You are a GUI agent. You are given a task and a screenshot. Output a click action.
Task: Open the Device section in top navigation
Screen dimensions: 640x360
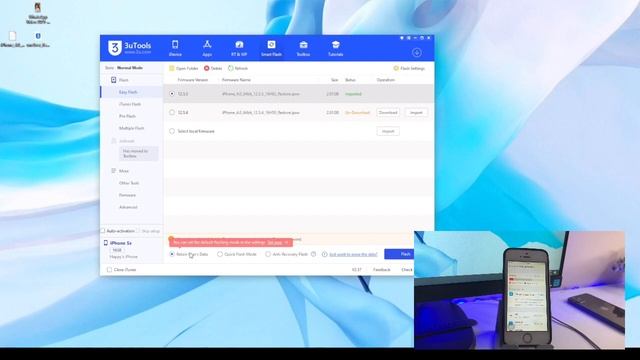[x=175, y=48]
